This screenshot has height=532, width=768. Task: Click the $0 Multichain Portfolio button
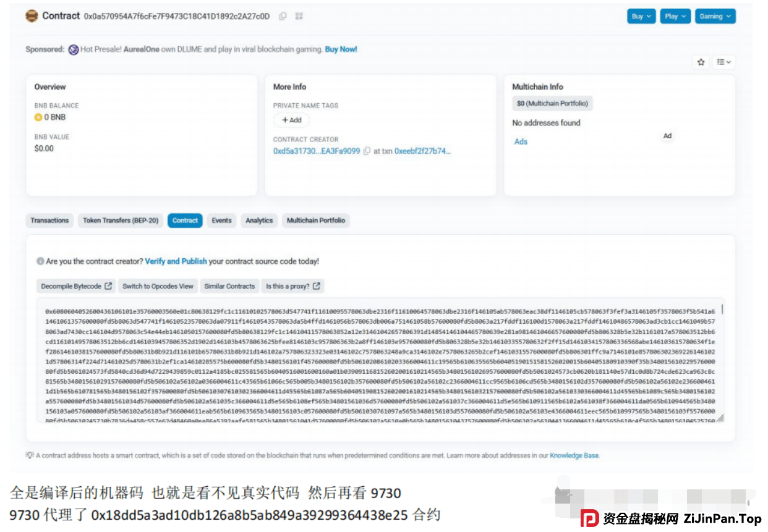[552, 103]
